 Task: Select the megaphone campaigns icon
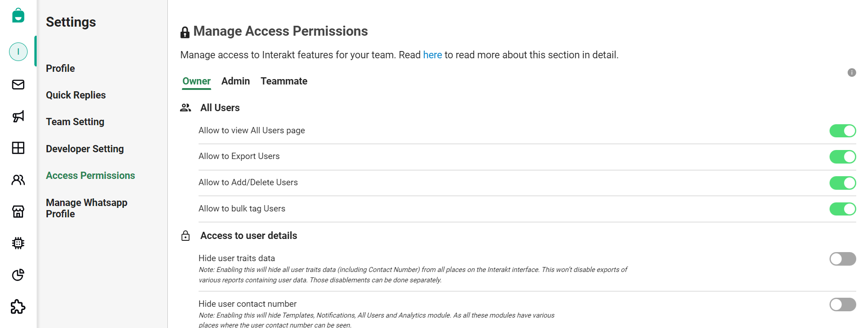coord(18,116)
